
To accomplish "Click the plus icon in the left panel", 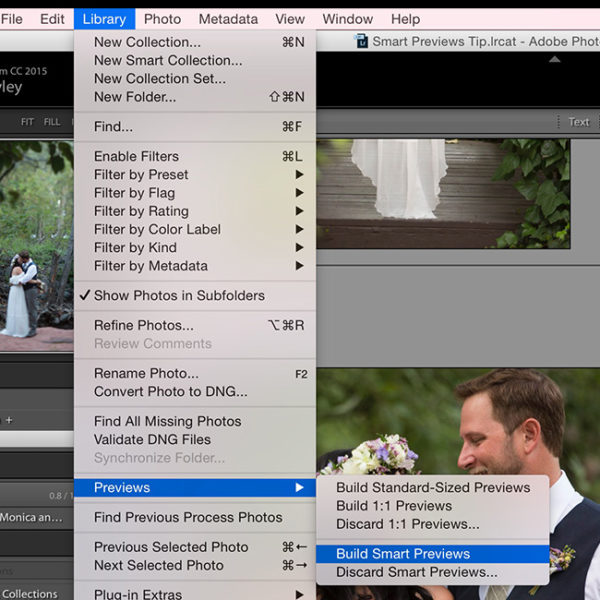I will (9, 420).
